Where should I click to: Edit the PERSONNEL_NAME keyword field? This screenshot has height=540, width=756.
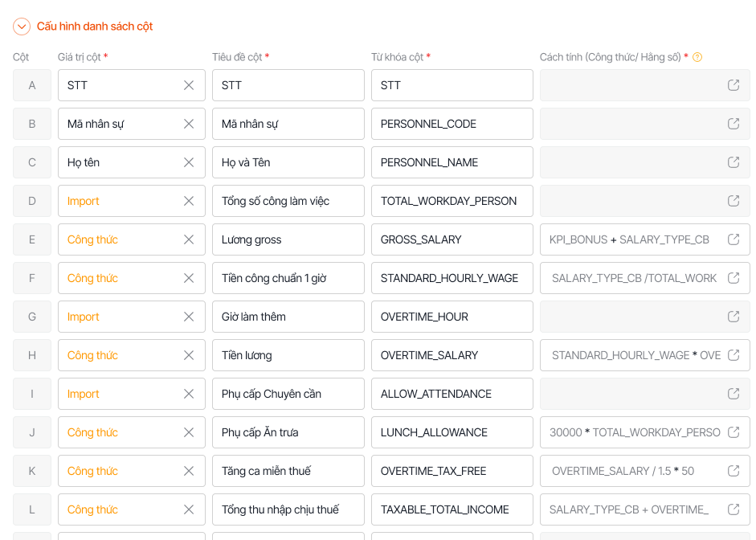pyautogui.click(x=452, y=162)
